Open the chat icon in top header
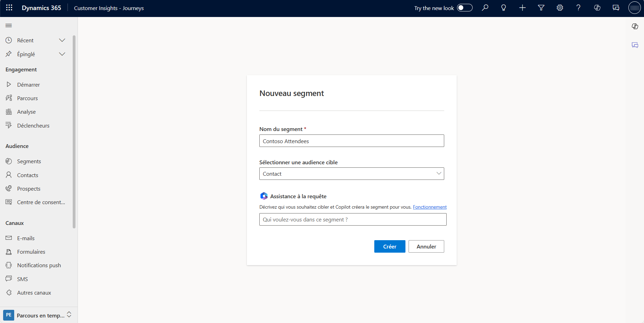The width and height of the screenshot is (644, 323). (x=616, y=8)
